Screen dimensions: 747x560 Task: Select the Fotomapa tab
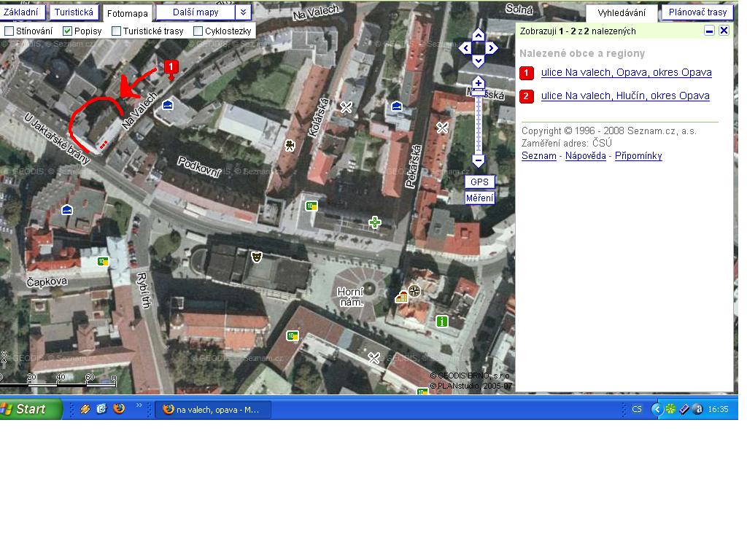[x=128, y=13]
